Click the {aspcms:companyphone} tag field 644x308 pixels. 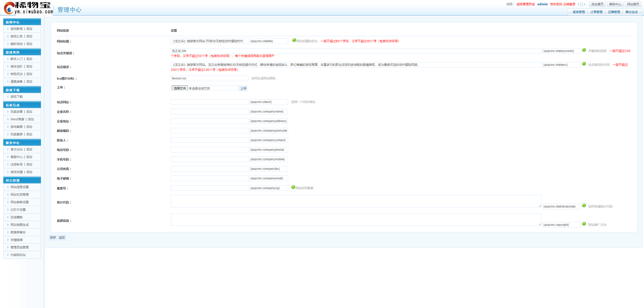click(x=269, y=150)
